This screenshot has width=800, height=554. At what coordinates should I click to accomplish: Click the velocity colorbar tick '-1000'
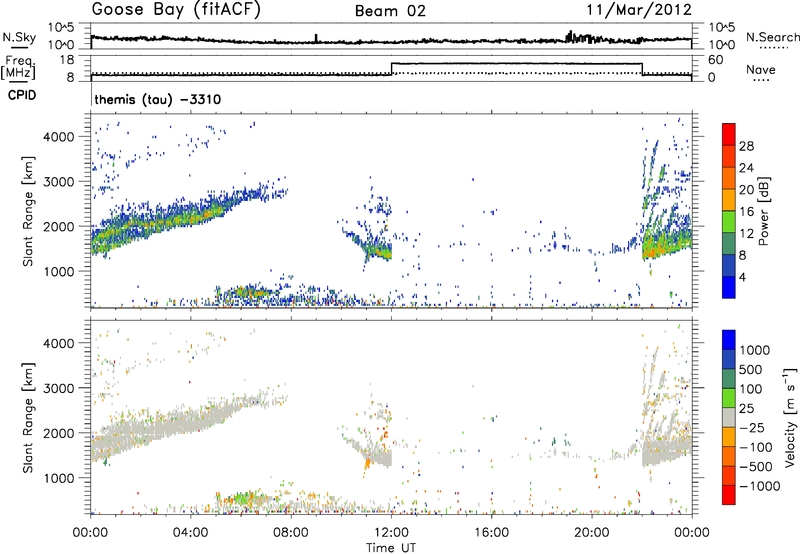(759, 486)
